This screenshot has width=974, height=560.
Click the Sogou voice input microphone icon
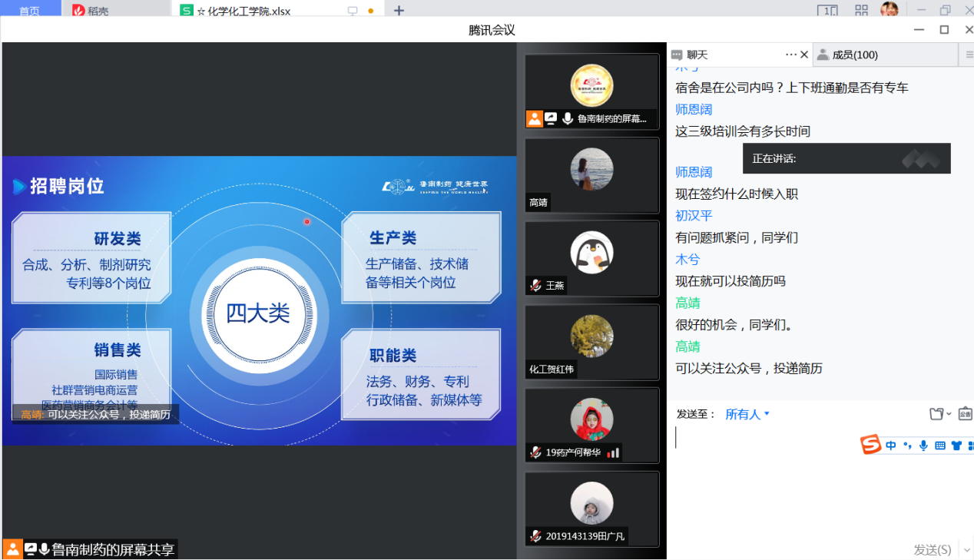pyautogui.click(x=923, y=446)
